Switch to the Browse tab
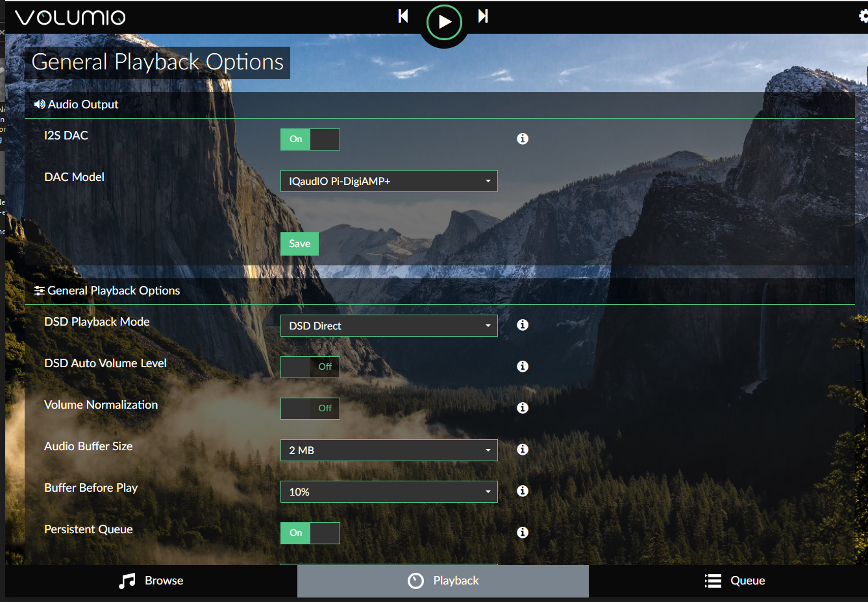This screenshot has height=602, width=868. [151, 581]
